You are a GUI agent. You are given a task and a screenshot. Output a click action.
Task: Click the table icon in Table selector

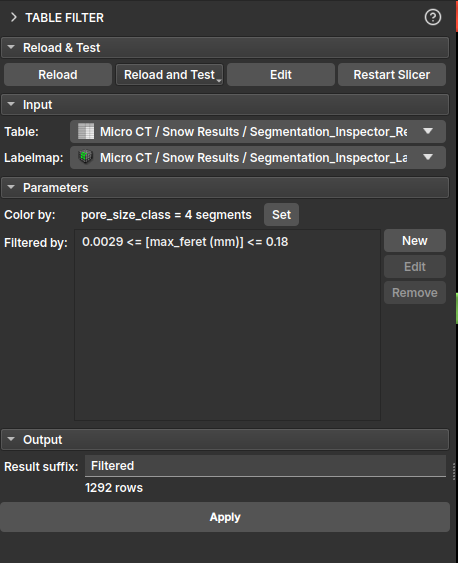pos(86,131)
